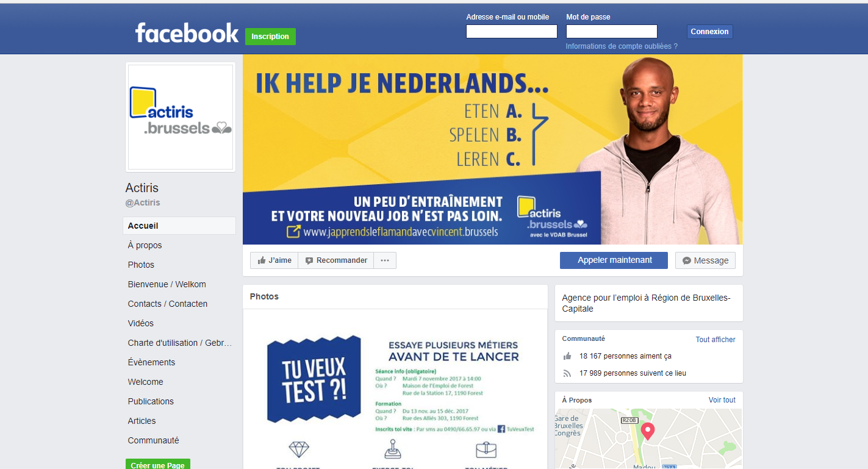This screenshot has height=469, width=868.
Task: Click the Connexion button
Action: coord(709,32)
